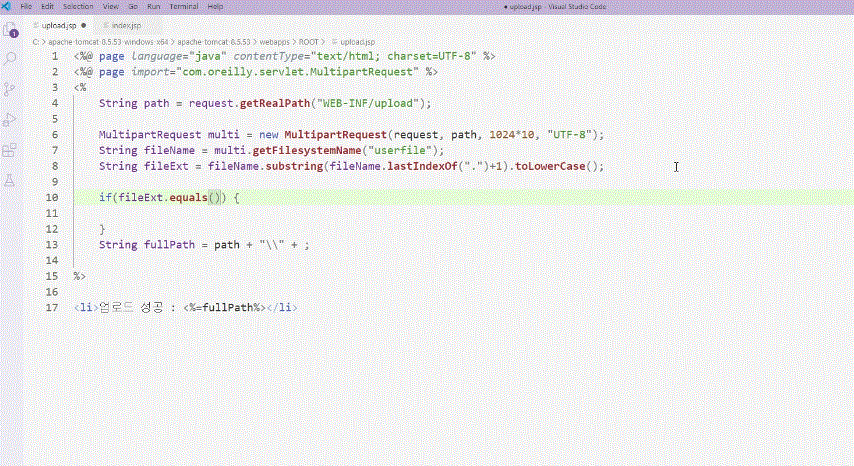Screen dimensions: 854x466
Task: Click MultipartRequest constructor after new
Action: [335, 134]
